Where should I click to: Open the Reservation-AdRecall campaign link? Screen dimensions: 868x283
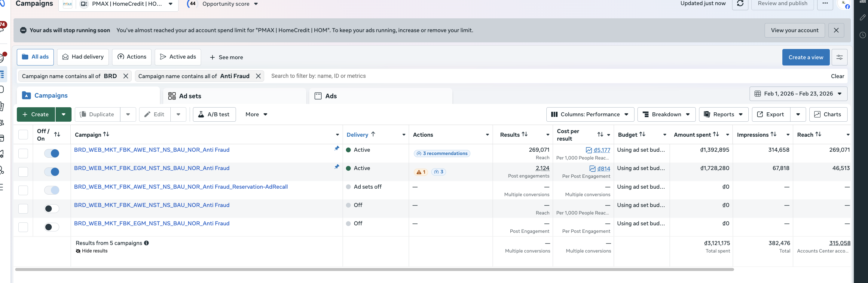click(181, 187)
